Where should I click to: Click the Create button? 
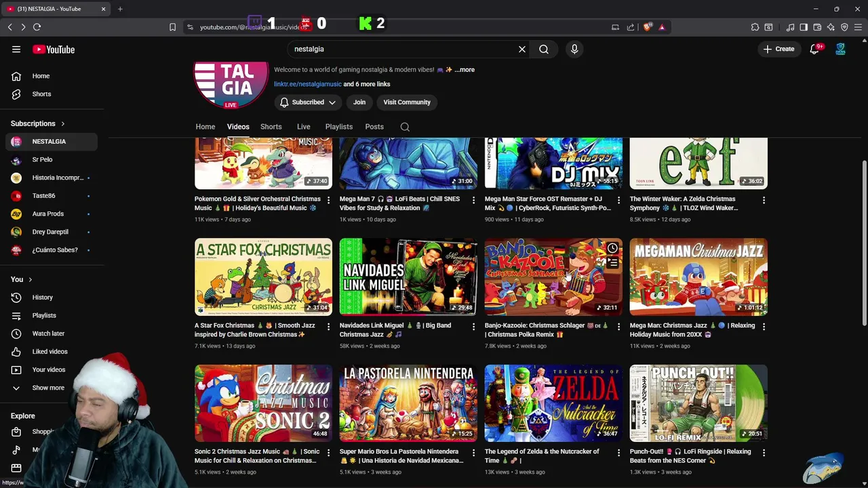[778, 49]
